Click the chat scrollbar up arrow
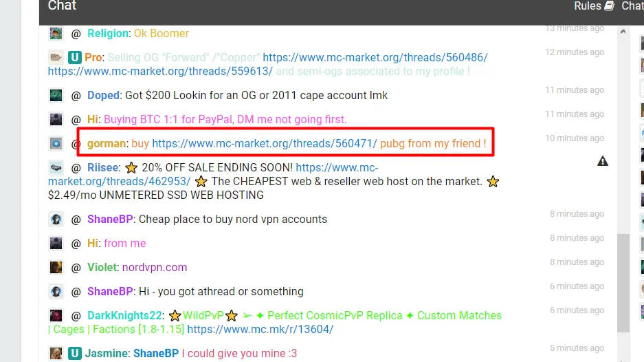 click(x=623, y=32)
